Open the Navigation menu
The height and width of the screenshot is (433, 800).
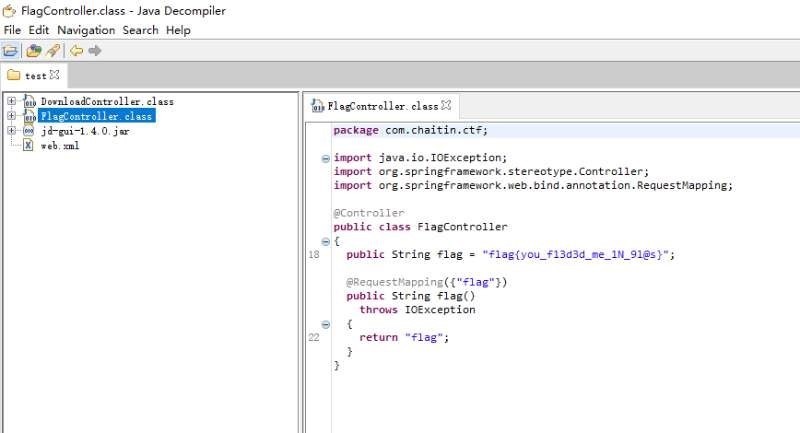tap(86, 30)
